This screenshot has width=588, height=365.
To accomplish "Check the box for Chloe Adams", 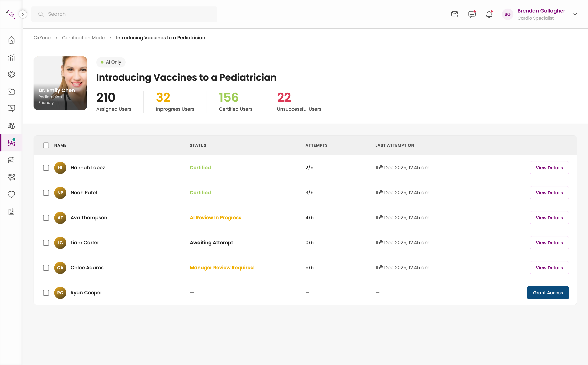I will point(46,268).
